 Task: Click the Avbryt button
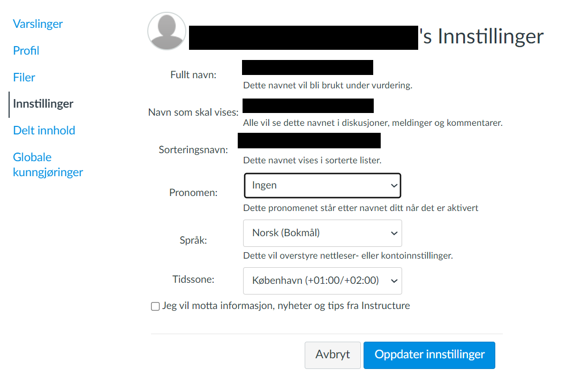(333, 355)
